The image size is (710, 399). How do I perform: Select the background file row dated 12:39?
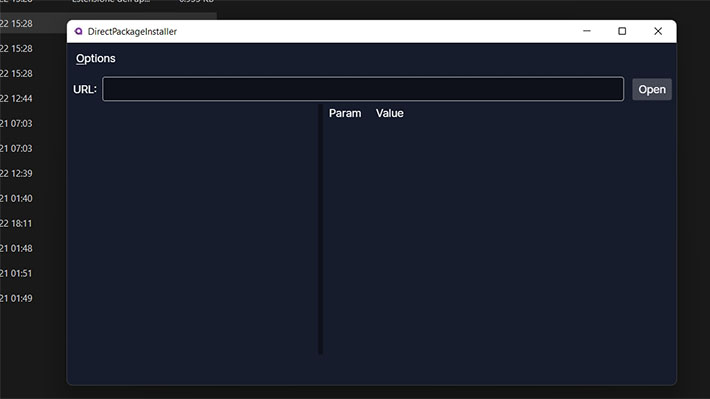(x=16, y=173)
